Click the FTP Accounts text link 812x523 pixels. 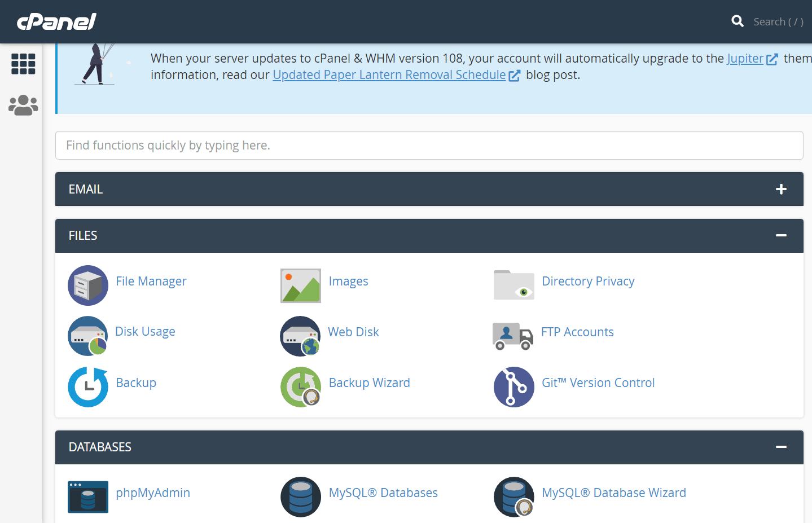point(577,332)
